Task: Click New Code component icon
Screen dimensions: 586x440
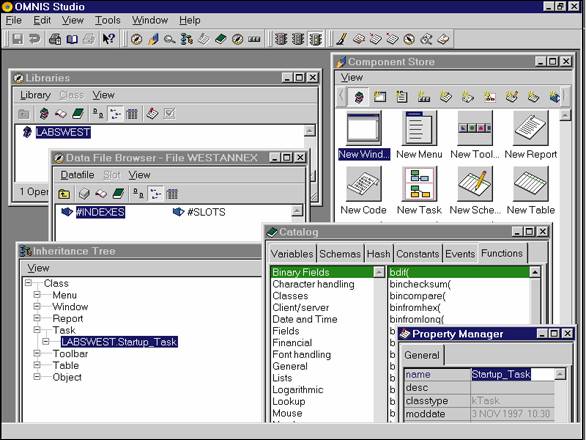Action: (364, 184)
